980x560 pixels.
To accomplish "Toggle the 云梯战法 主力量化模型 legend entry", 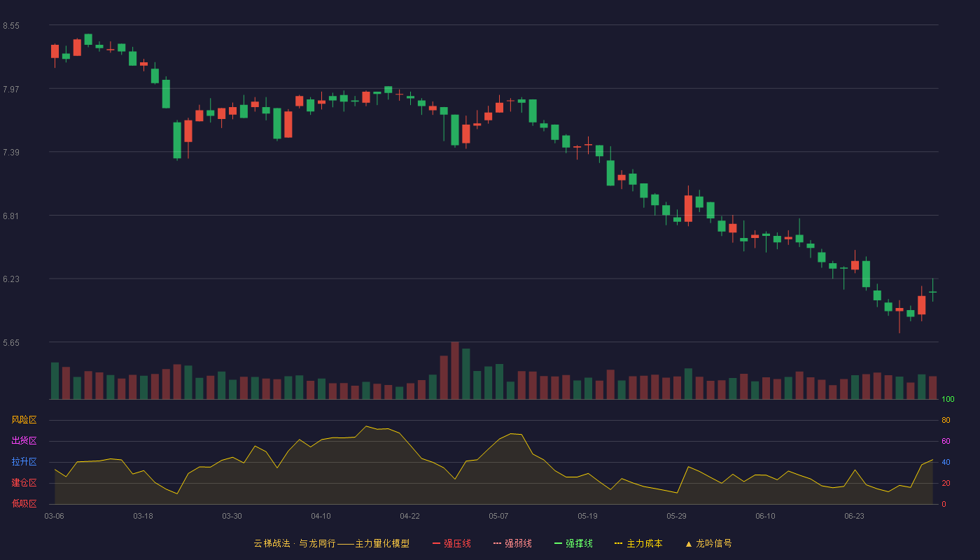I will click(x=332, y=543).
